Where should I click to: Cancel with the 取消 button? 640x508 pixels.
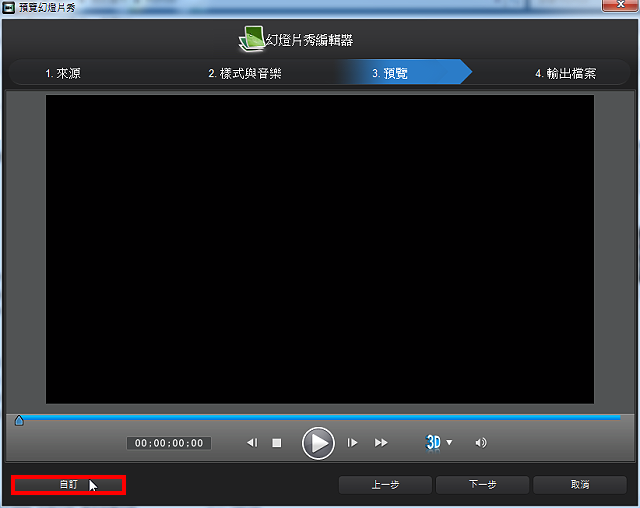[580, 485]
